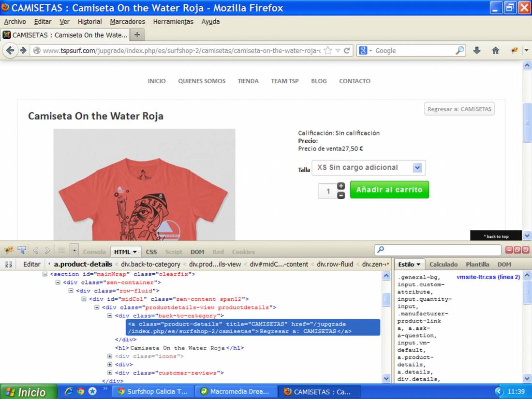Open the Talla size dropdown
Image resolution: width=532 pixels, height=399 pixels.
tap(369, 168)
